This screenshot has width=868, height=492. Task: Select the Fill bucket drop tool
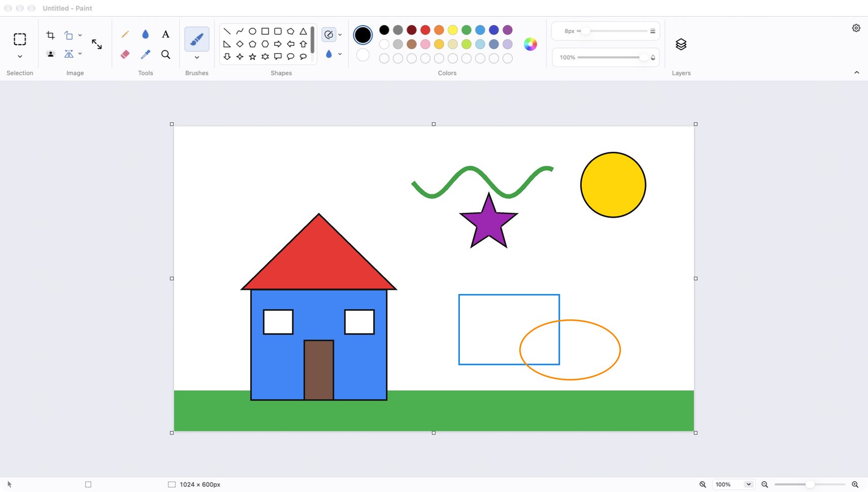tap(146, 34)
